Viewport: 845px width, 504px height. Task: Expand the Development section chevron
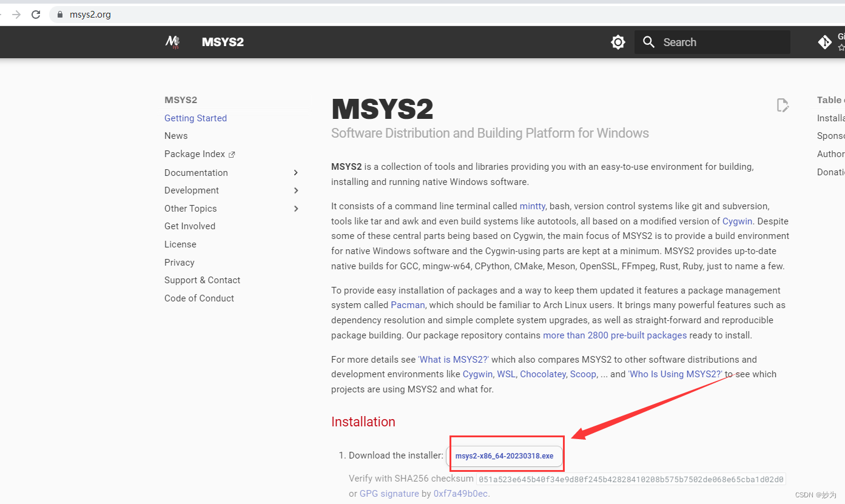296,190
